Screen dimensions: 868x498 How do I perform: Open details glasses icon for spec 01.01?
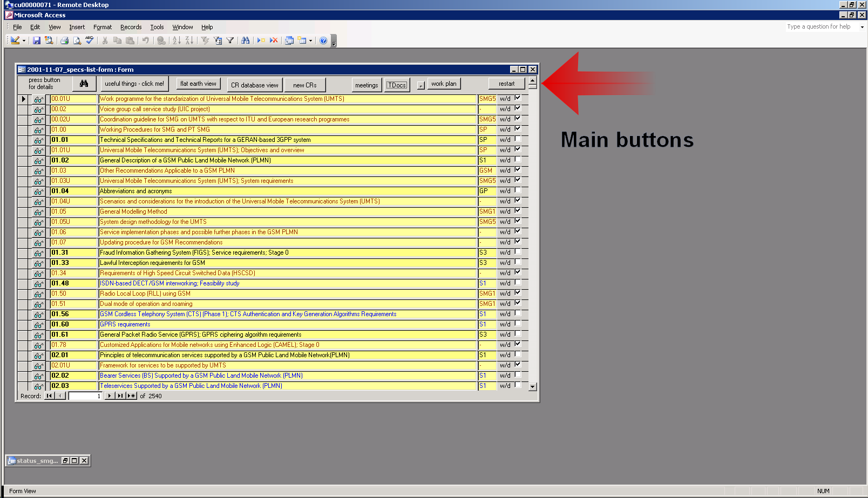tap(38, 140)
